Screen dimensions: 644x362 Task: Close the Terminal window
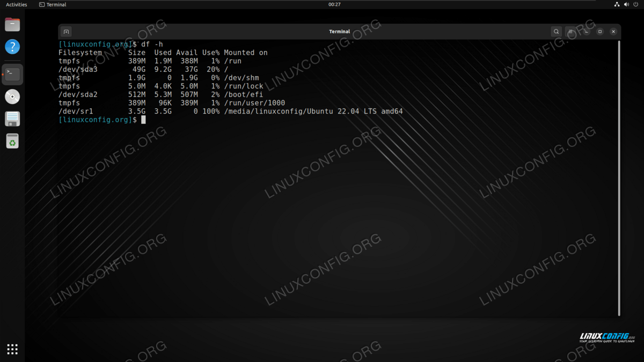(613, 32)
